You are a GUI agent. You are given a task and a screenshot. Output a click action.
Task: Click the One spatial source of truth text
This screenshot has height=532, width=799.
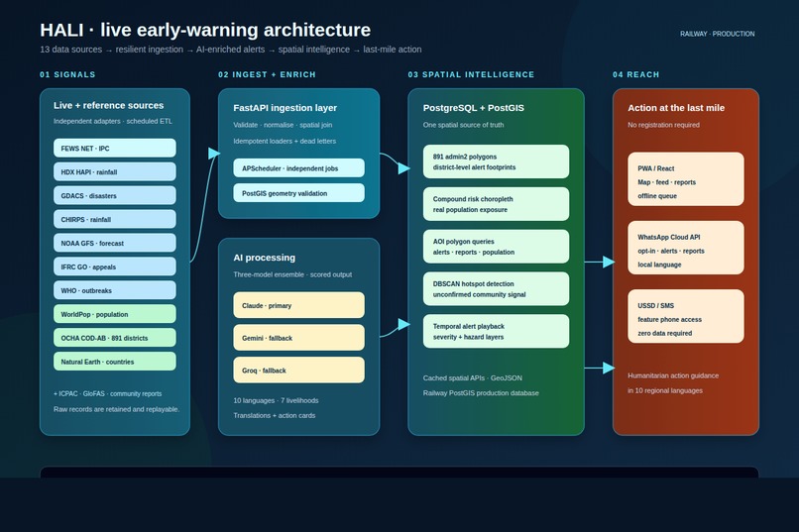[x=463, y=125]
